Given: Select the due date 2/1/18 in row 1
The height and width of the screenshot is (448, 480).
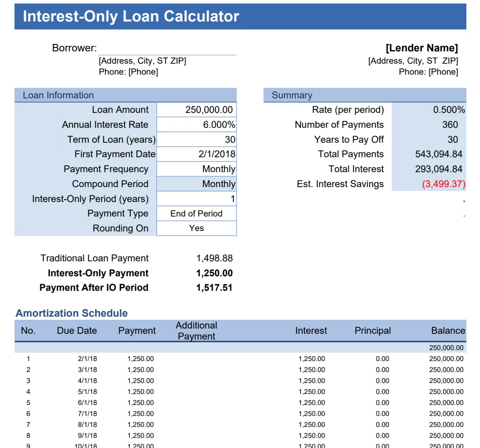Looking at the screenshot, I should (87, 358).
